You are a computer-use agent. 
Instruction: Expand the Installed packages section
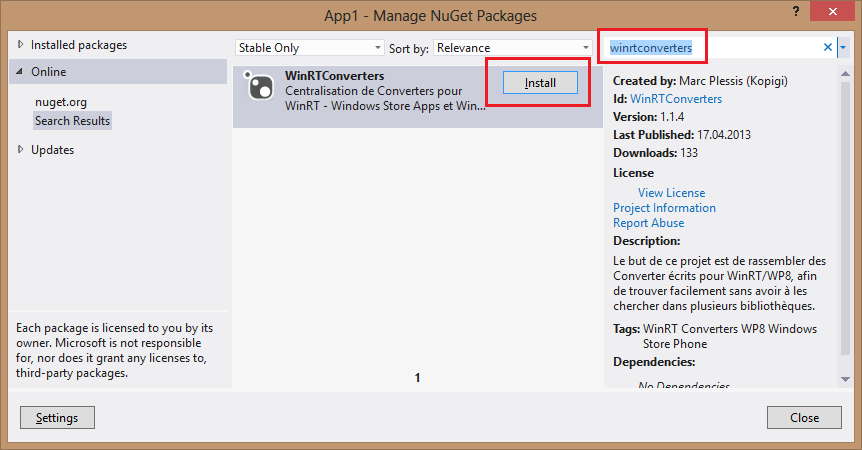(20, 45)
